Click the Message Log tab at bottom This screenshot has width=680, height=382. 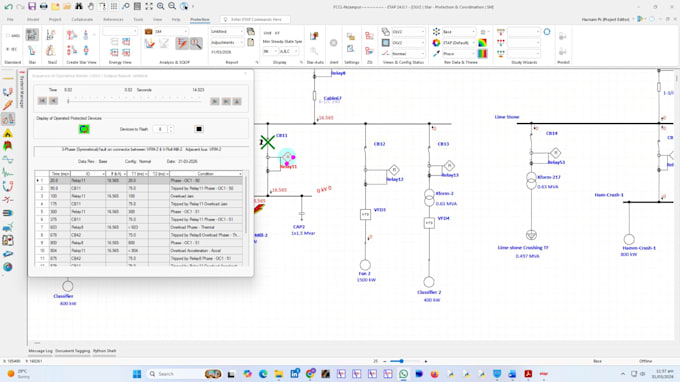coord(40,351)
